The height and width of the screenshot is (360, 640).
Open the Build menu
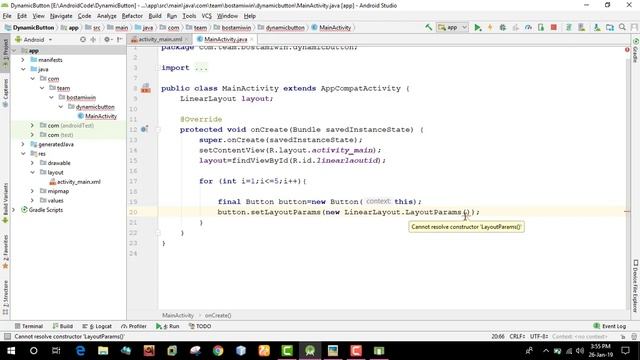(155, 16)
